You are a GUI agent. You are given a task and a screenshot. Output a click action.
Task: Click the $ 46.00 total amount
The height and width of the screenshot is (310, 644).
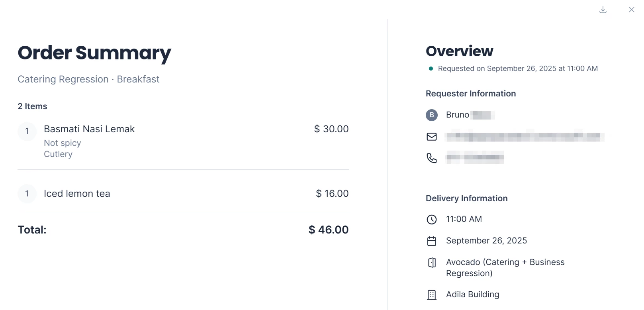(x=329, y=230)
